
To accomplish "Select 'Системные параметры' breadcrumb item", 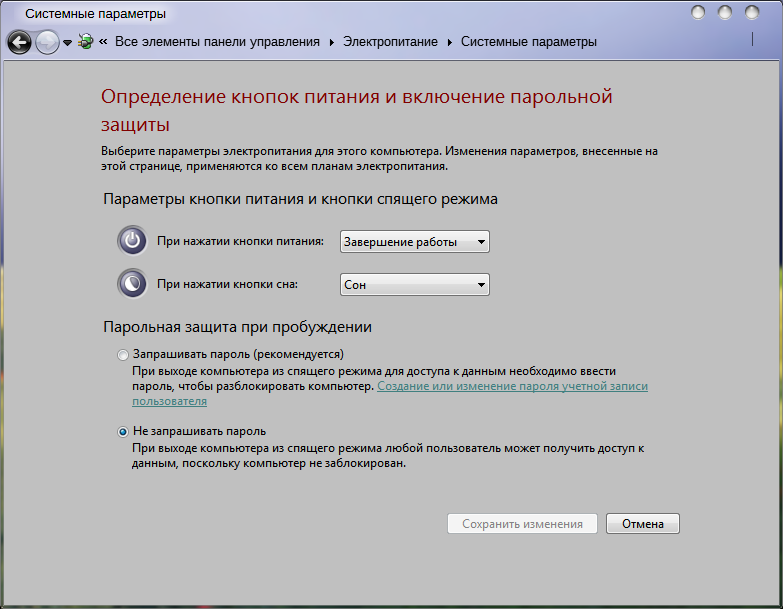I will [x=528, y=41].
